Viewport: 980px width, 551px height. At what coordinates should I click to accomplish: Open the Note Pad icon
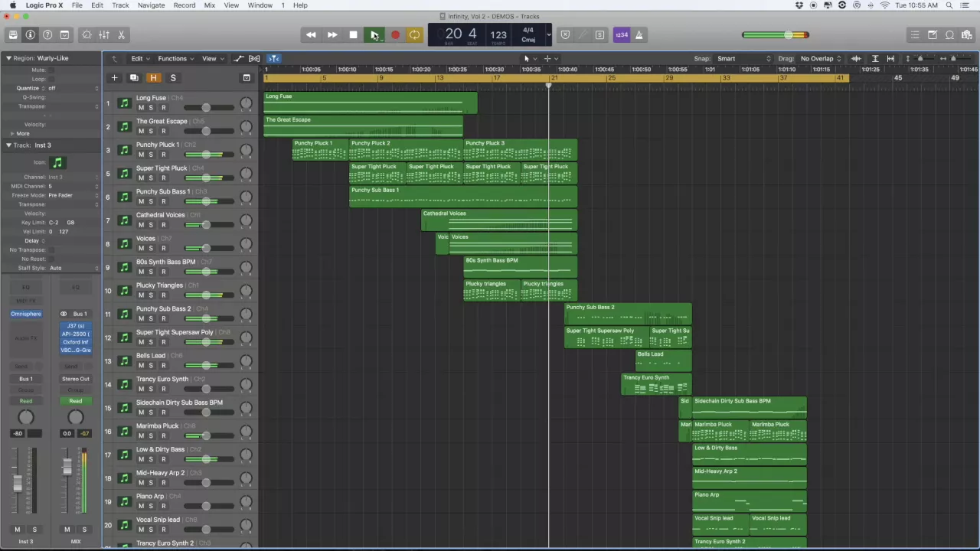(933, 34)
